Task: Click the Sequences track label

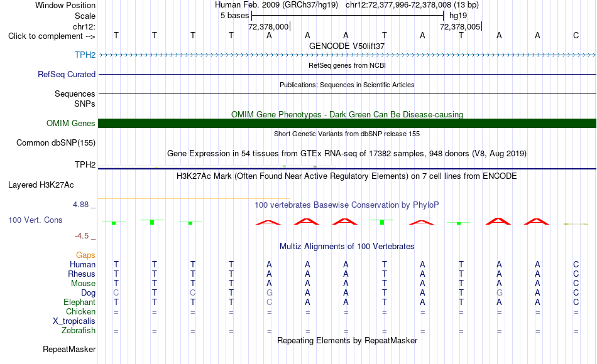Action: click(75, 94)
